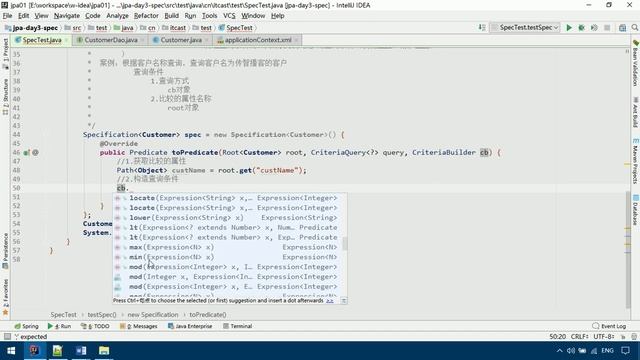Click toPredicate() in bottom breadcrumb
The image size is (640, 360).
207,315
